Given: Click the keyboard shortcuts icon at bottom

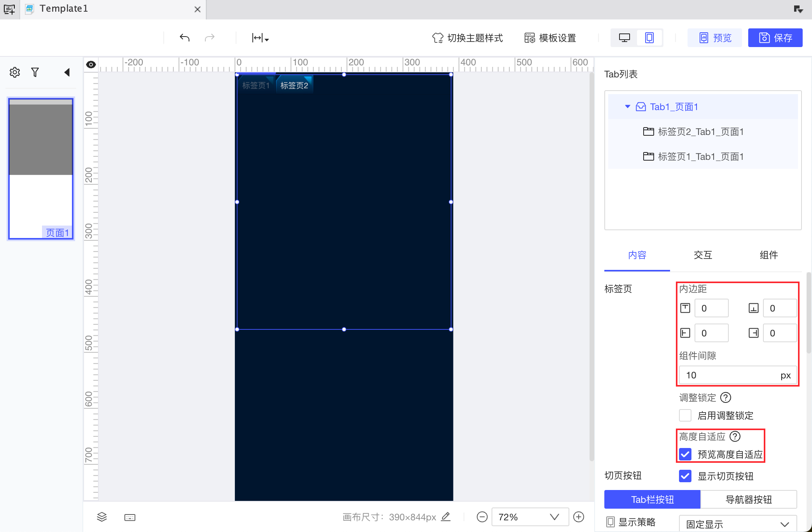Looking at the screenshot, I should pyautogui.click(x=130, y=517).
